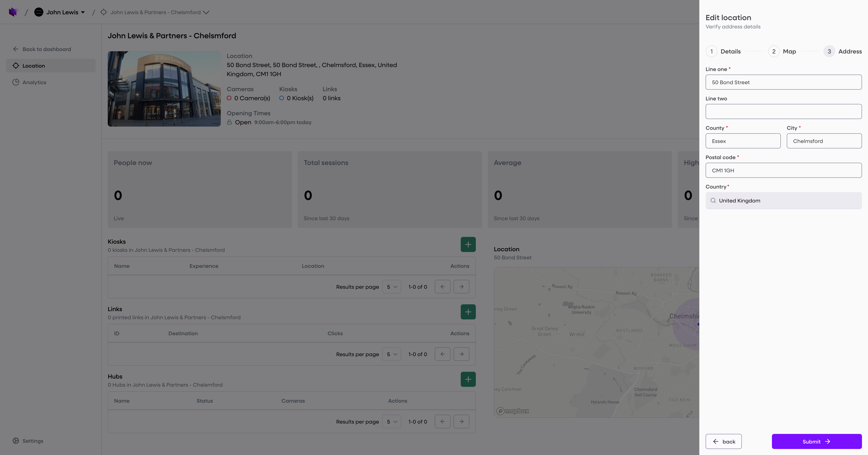Click the Total sessions stat card
This screenshot has height=455, width=868.
390,189
